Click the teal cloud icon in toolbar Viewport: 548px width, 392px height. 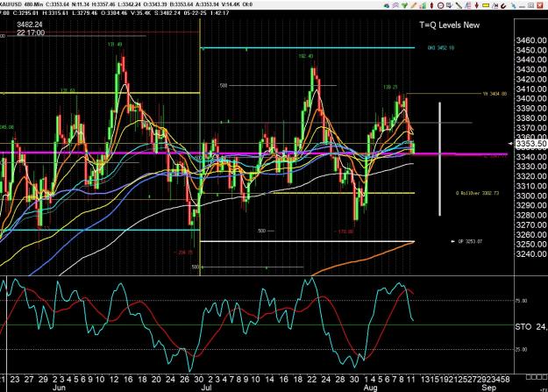point(387,5)
